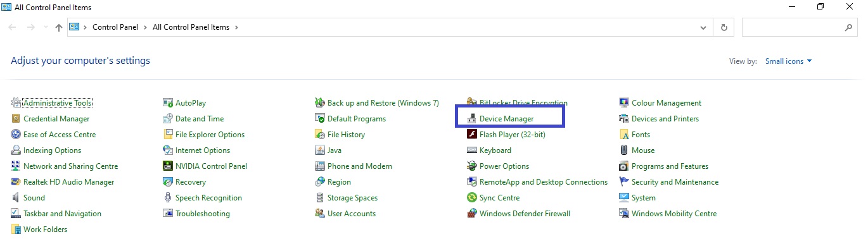Go up one level with the Up arrow
The image size is (868, 239).
(59, 28)
